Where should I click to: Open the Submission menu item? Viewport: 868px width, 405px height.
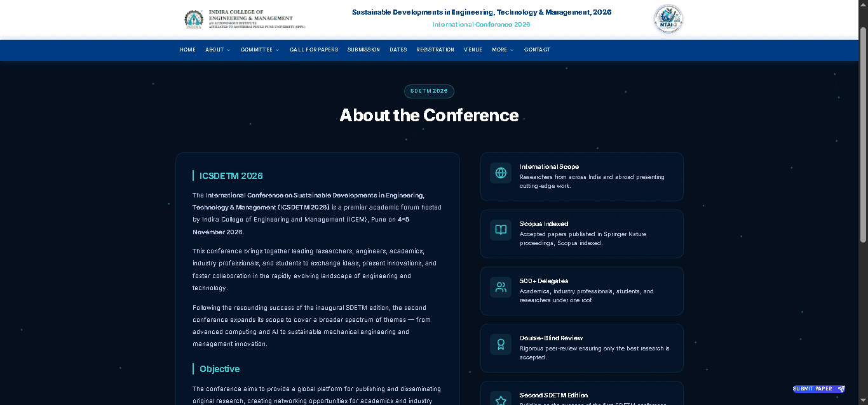click(x=363, y=50)
